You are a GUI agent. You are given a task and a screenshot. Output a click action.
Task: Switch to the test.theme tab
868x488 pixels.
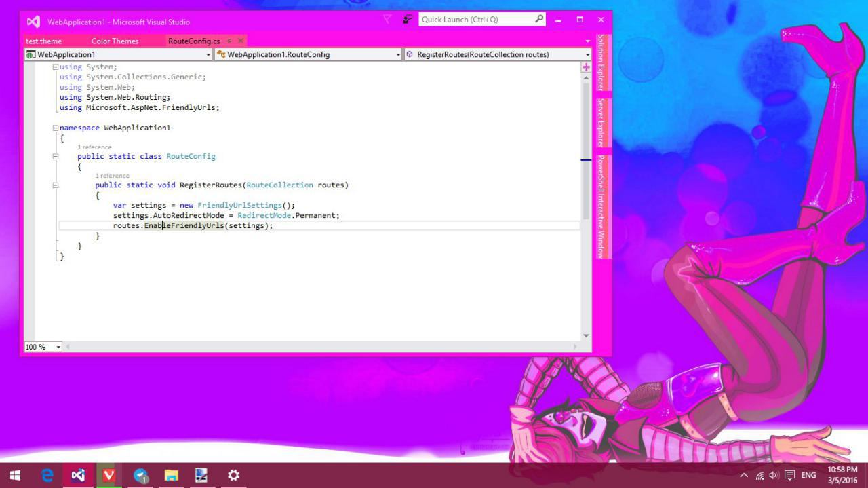(44, 41)
